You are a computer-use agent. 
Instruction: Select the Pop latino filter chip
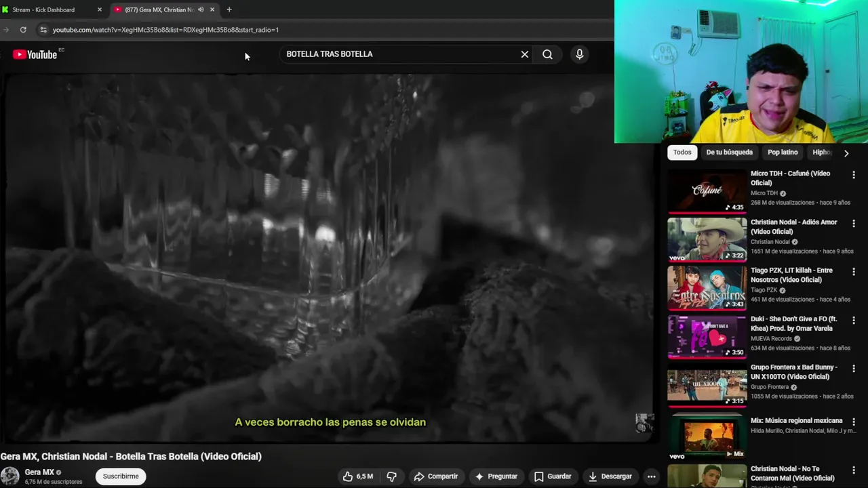783,152
